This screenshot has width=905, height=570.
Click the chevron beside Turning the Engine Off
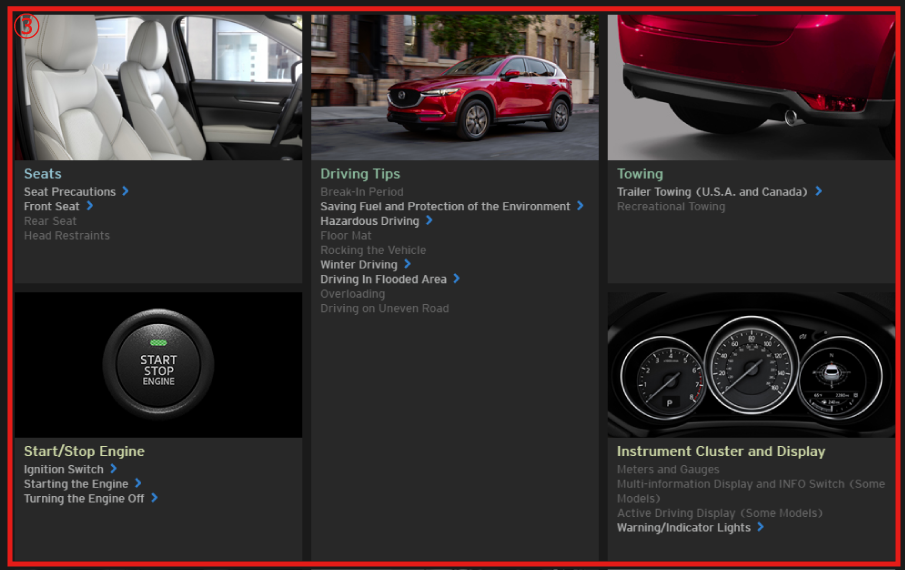(x=154, y=498)
